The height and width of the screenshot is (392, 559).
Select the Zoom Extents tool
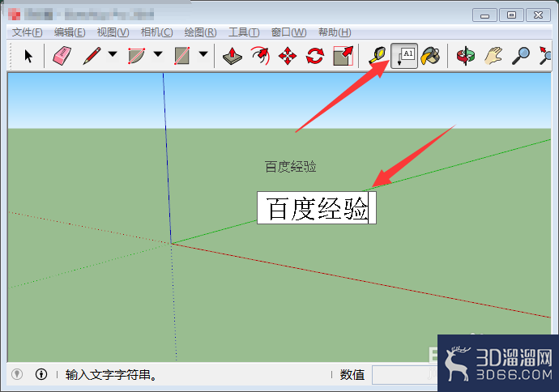coord(544,56)
